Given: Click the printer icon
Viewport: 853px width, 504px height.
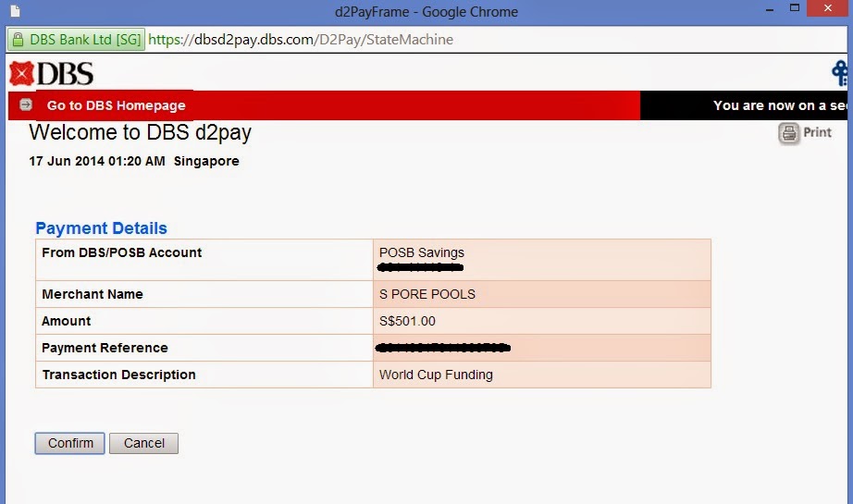Looking at the screenshot, I should [789, 133].
